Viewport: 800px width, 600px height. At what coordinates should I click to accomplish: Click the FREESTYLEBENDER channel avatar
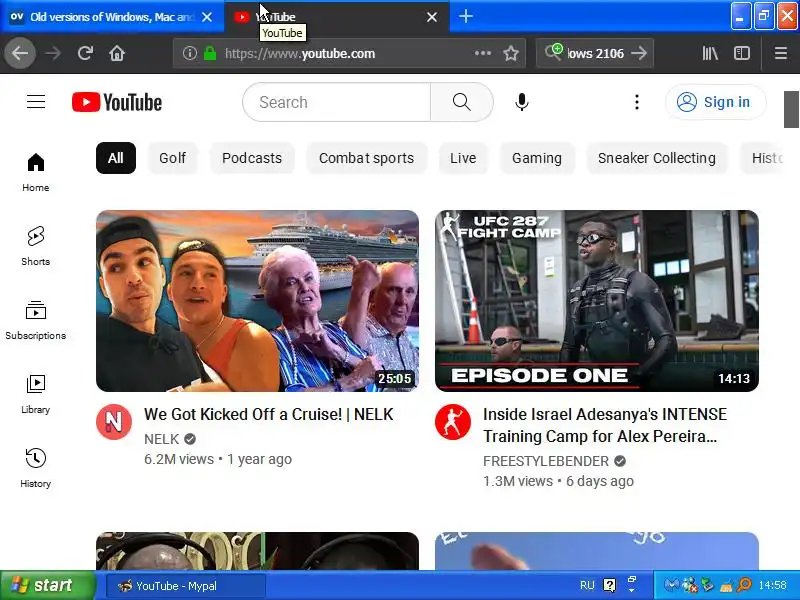point(453,422)
